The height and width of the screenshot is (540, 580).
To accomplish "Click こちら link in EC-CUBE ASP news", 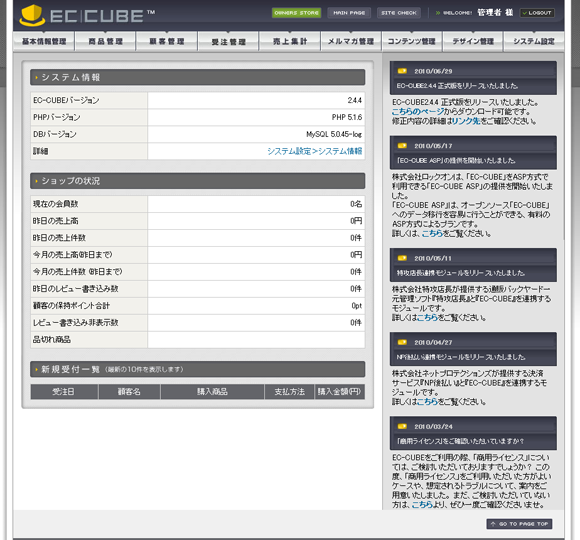I will tap(432, 233).
